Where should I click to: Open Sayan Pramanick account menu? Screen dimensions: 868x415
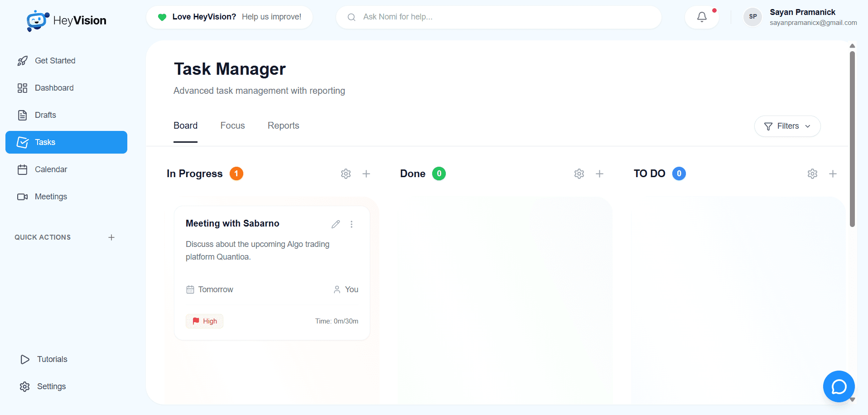click(800, 17)
